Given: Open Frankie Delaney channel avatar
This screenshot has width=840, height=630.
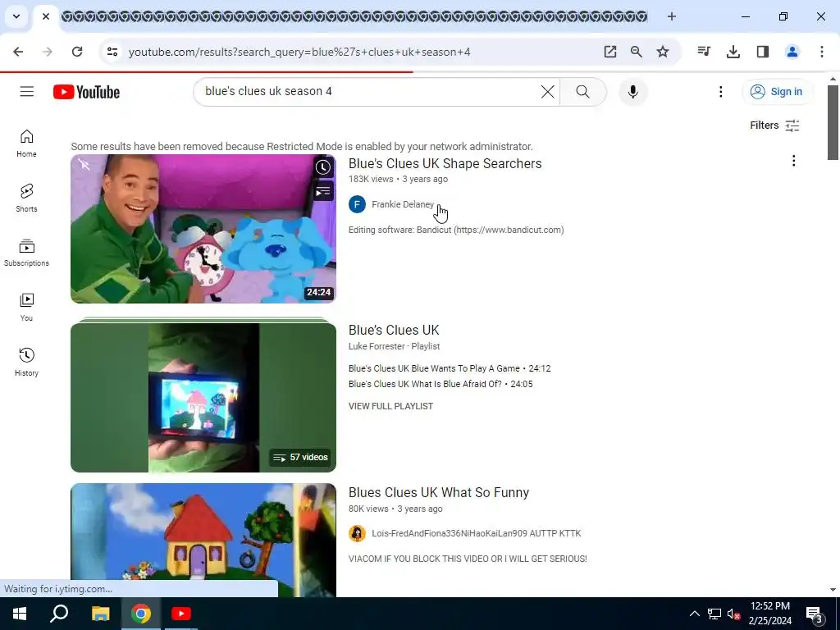Looking at the screenshot, I should pyautogui.click(x=357, y=204).
